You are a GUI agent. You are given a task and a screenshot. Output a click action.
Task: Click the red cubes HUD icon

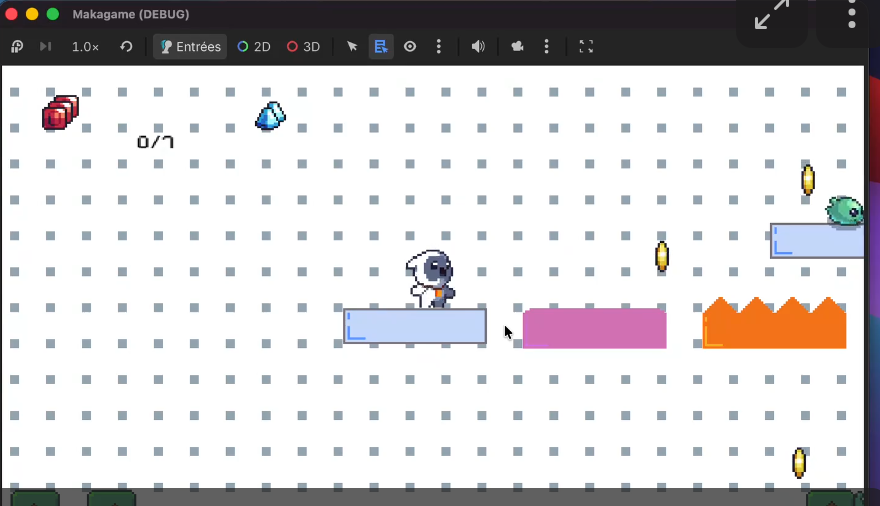(x=61, y=112)
